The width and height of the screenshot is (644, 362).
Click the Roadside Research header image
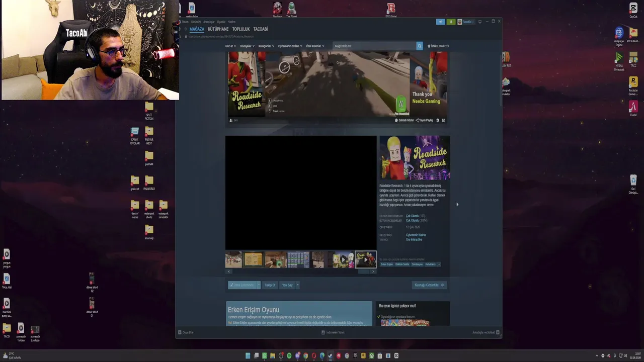(415, 158)
